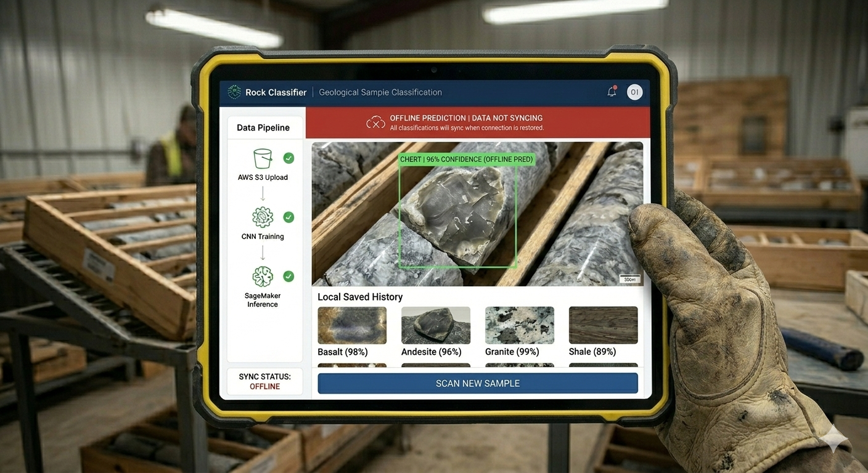The image size is (868, 473).
Task: Open the OI user avatar
Action: point(634,91)
